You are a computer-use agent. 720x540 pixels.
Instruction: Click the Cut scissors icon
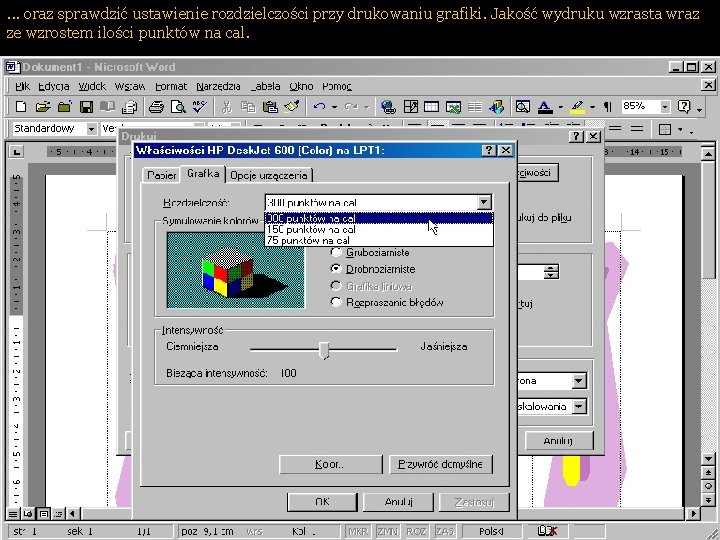coord(226,107)
